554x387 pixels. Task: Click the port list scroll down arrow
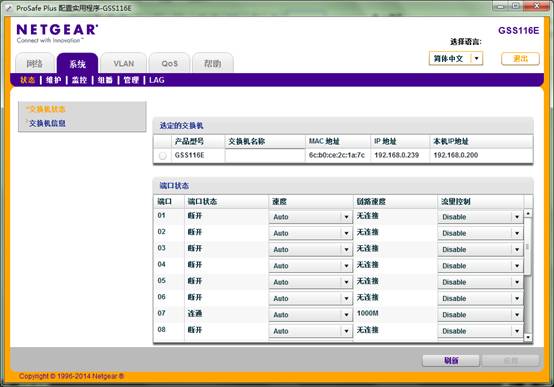pyautogui.click(x=528, y=337)
